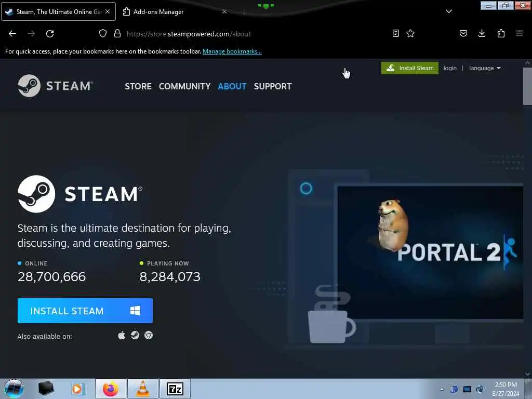Click the page vertical scrollbar thumb
532x399 pixels.
point(528,86)
